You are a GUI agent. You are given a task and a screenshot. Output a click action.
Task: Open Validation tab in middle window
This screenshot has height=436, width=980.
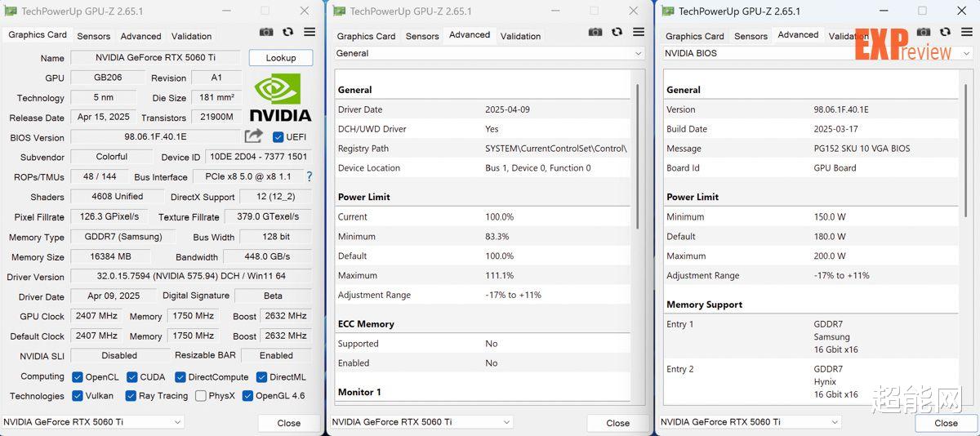point(520,36)
